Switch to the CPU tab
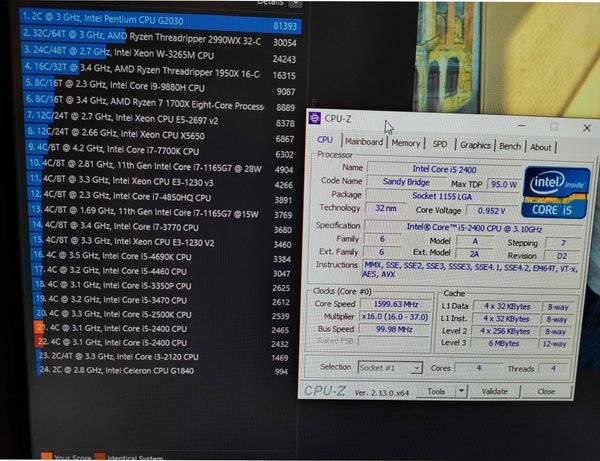600x461 pixels. click(x=325, y=140)
